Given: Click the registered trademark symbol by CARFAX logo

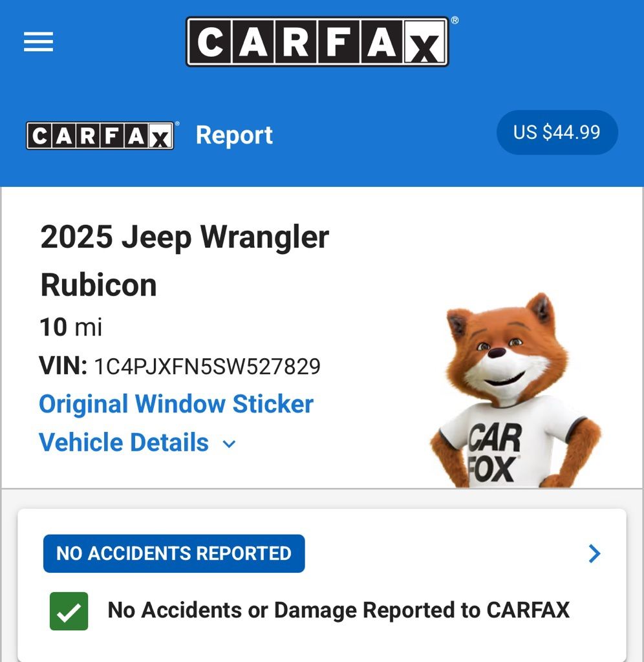Looking at the screenshot, I should (x=455, y=20).
